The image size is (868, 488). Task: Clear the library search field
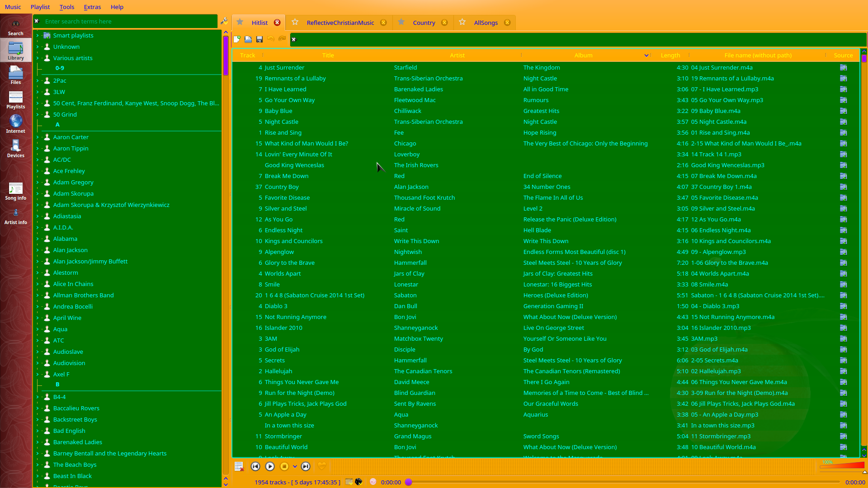tap(37, 21)
